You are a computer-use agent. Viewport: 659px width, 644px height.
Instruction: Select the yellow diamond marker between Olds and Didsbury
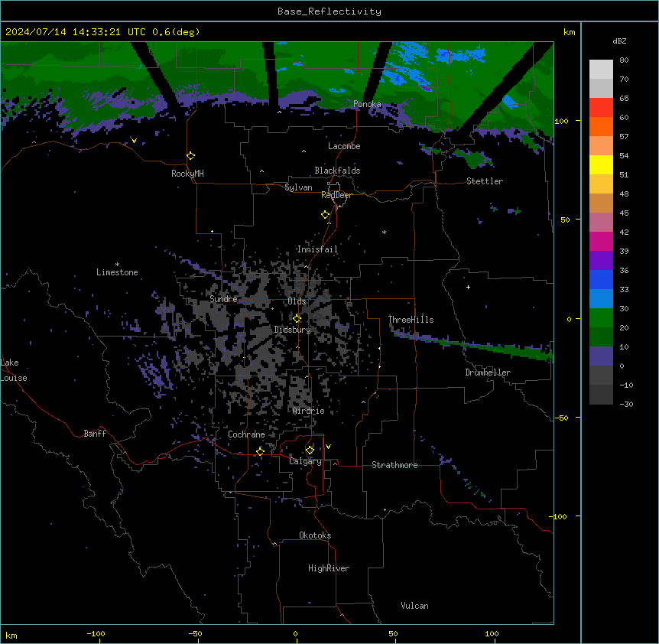coord(297,319)
